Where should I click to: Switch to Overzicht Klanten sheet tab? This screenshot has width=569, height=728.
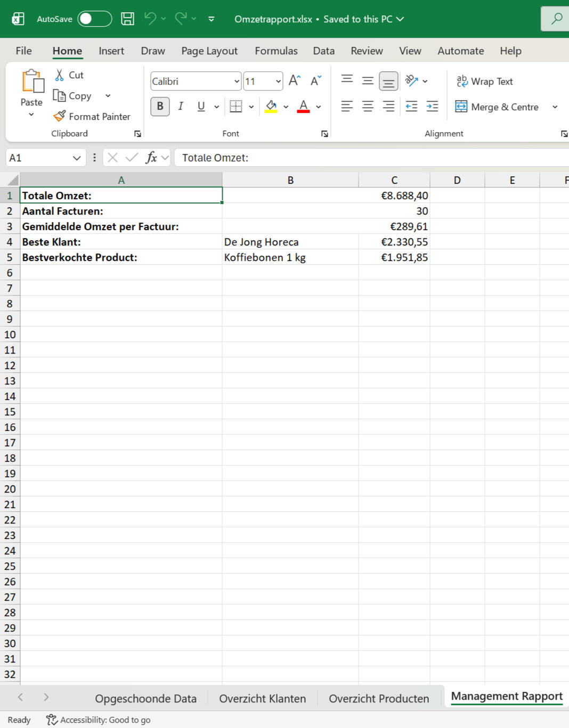(x=262, y=699)
